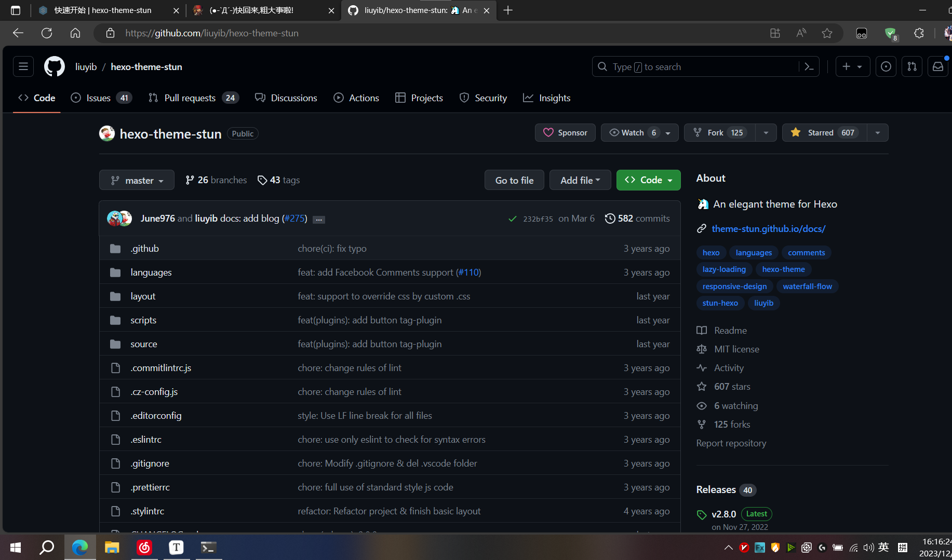Image resolution: width=952 pixels, height=560 pixels.
Task: Open the Security tab
Action: click(x=483, y=98)
